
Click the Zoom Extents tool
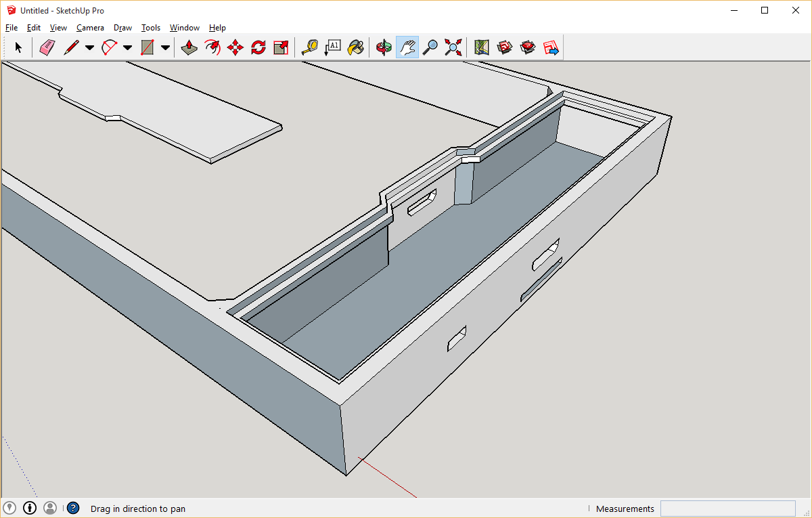click(x=453, y=47)
